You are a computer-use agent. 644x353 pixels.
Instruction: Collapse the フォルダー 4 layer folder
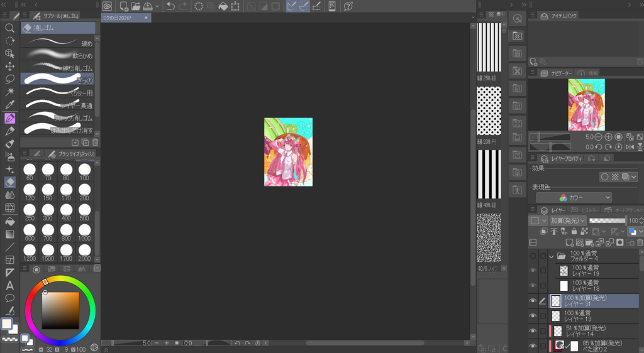pos(552,256)
